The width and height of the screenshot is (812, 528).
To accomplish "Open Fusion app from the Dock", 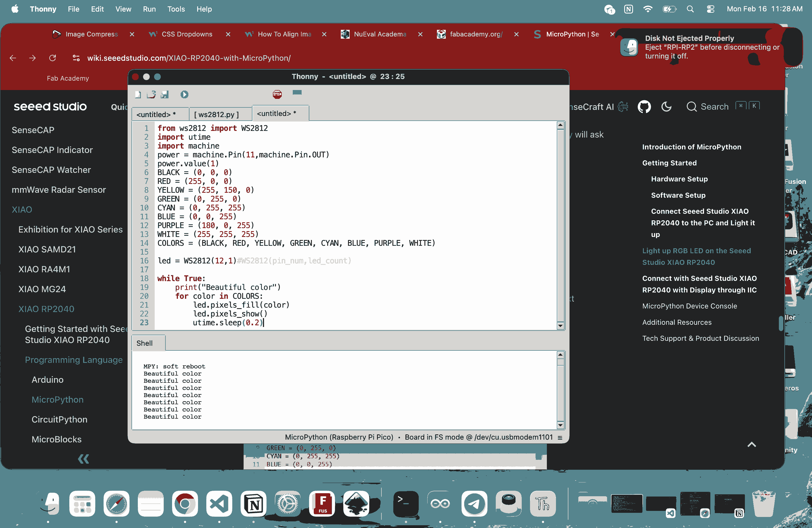I will (322, 503).
